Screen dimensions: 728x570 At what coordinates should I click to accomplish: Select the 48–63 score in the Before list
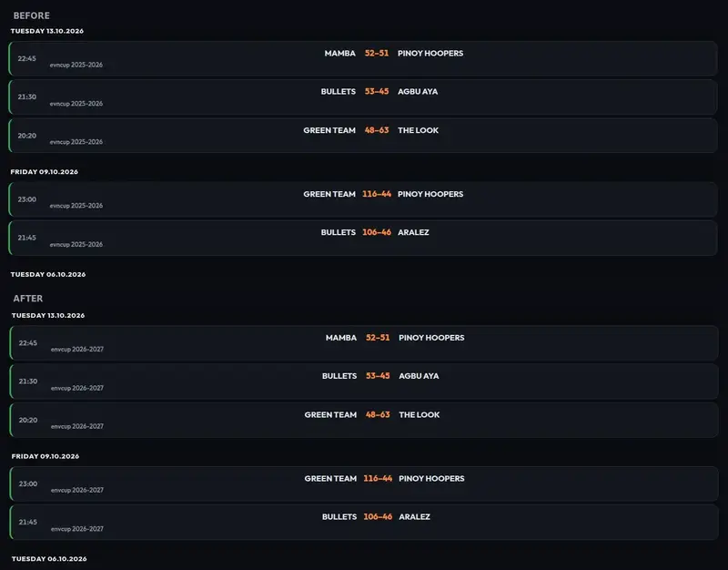pos(377,130)
